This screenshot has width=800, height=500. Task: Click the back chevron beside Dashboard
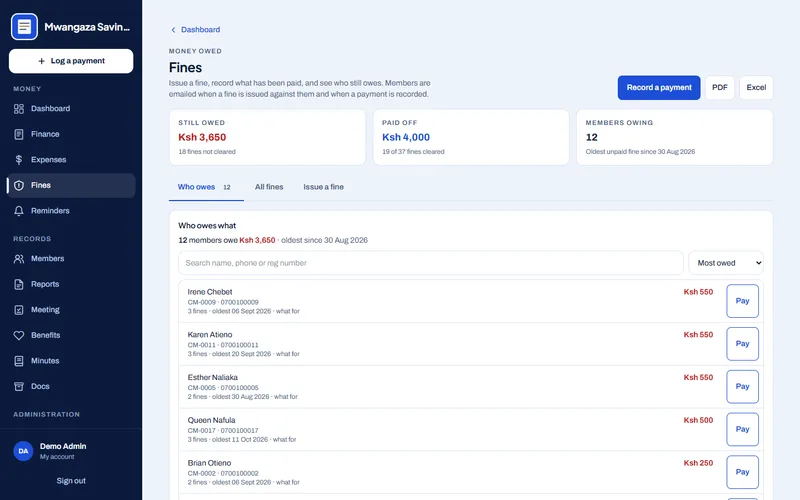173,30
